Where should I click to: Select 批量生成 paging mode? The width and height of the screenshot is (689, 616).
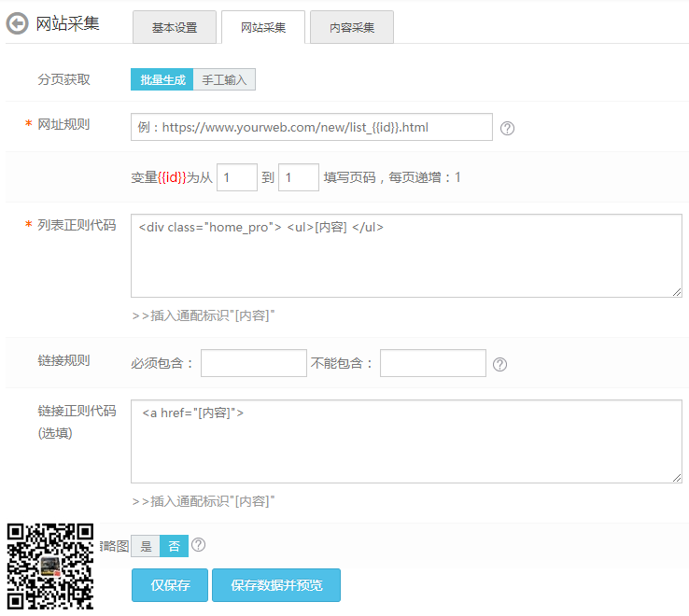pyautogui.click(x=162, y=79)
